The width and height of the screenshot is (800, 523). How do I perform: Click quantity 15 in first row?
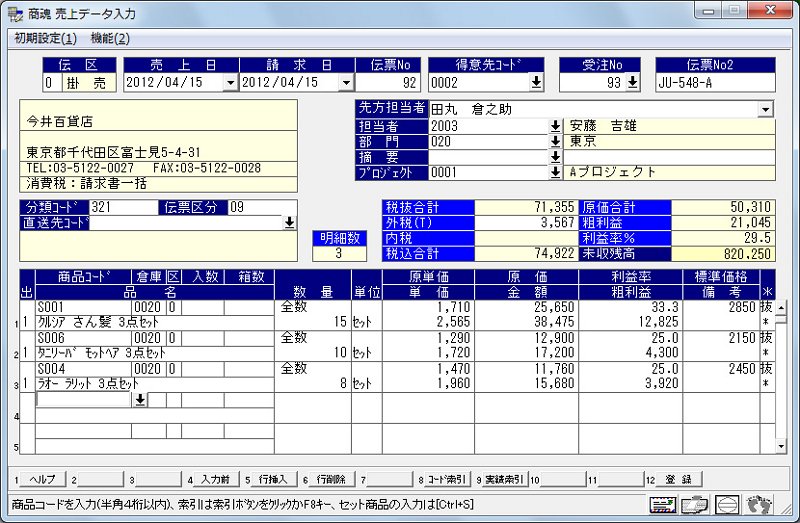click(340, 322)
